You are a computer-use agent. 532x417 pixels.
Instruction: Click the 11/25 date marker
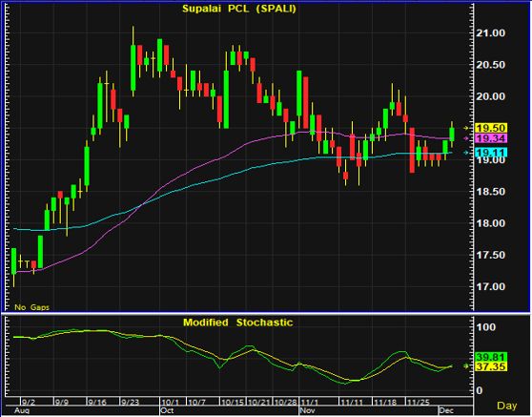coord(419,403)
